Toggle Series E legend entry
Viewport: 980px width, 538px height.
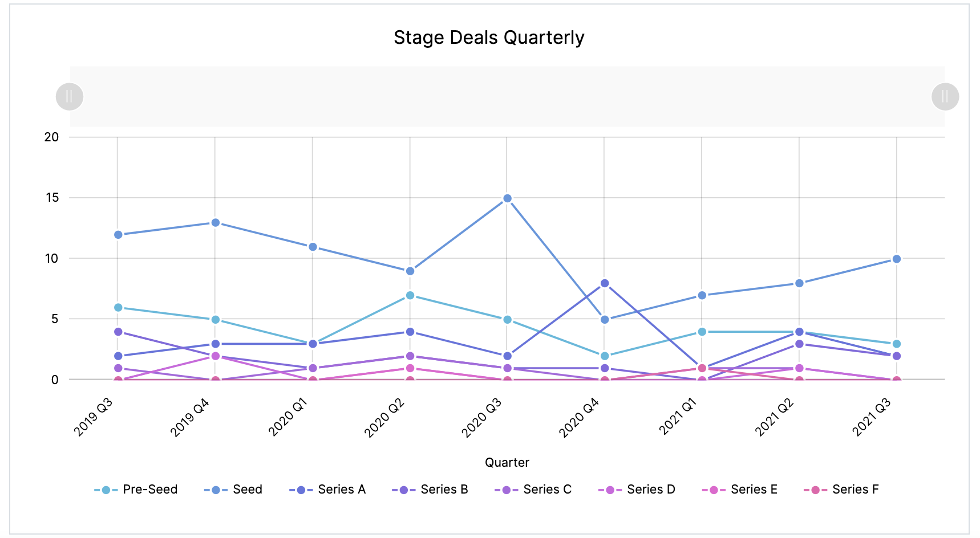pyautogui.click(x=740, y=490)
